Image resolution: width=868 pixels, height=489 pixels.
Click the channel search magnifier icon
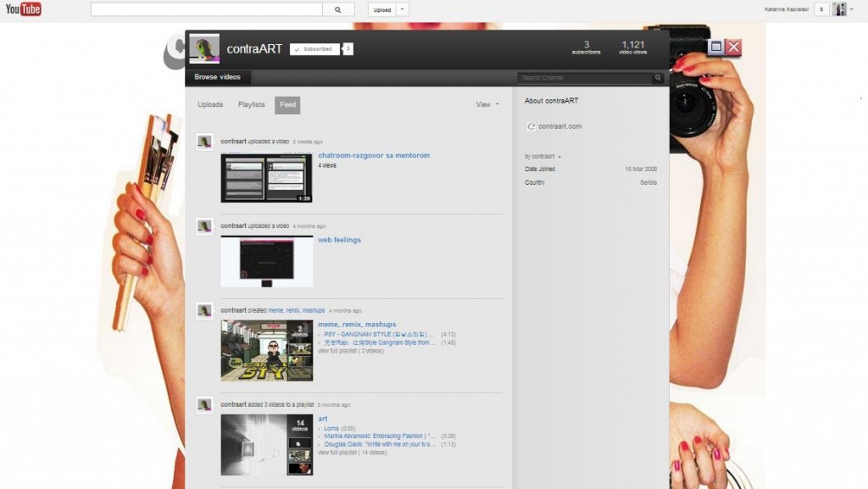click(658, 78)
